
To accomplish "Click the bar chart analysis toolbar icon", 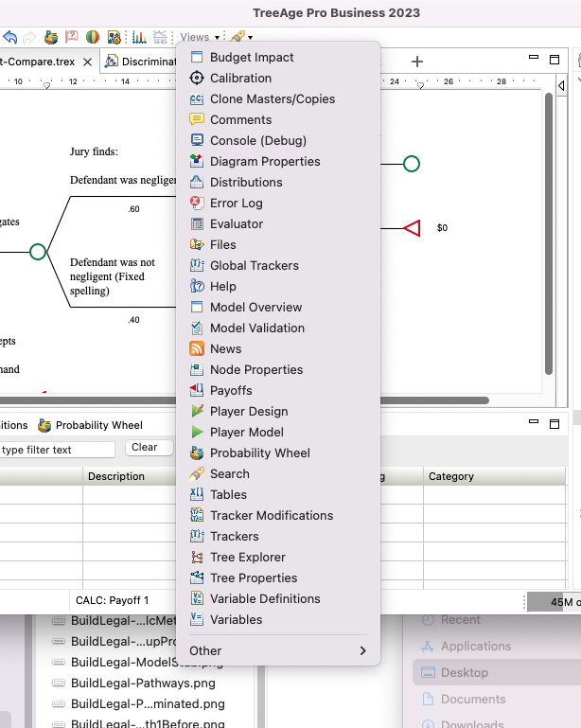I will tap(139, 38).
